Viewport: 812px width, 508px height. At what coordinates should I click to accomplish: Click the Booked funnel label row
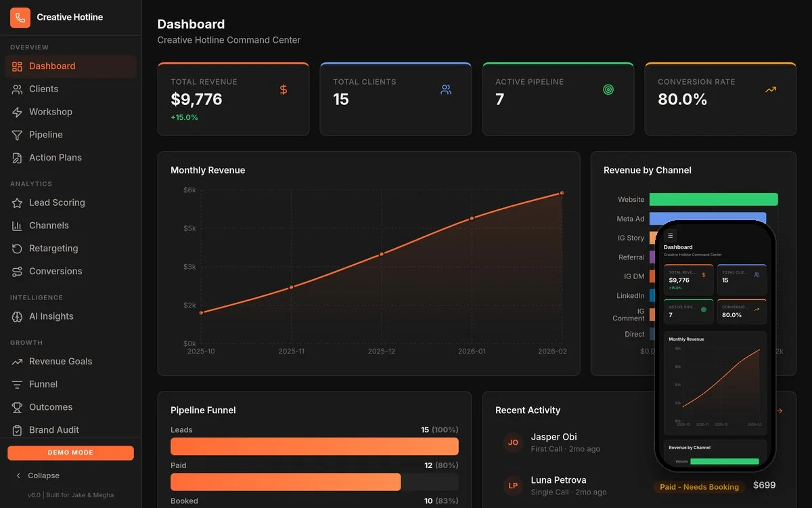coord(315,501)
